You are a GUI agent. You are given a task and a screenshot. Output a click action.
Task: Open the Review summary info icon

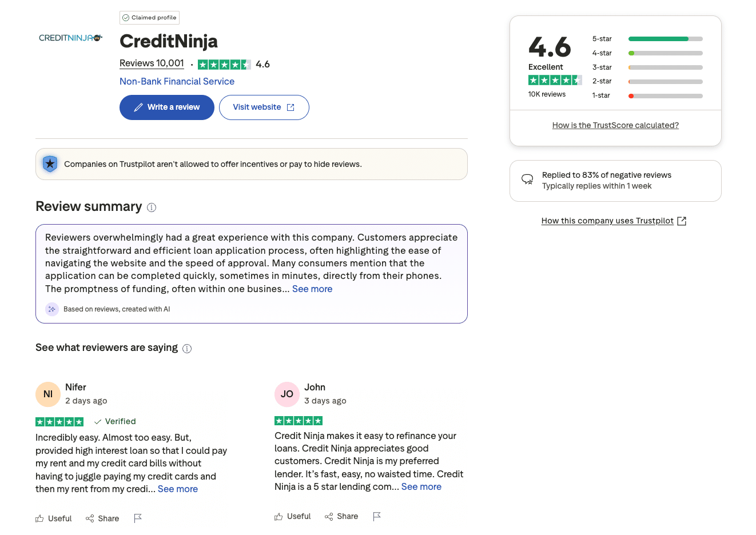(x=151, y=207)
